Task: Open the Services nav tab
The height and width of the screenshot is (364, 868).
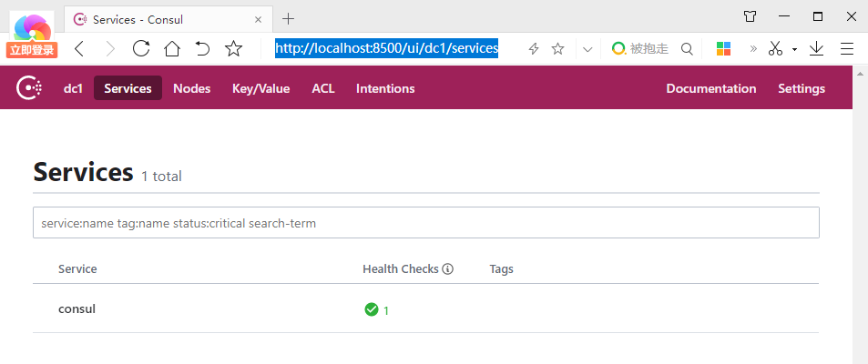Action: tap(128, 88)
